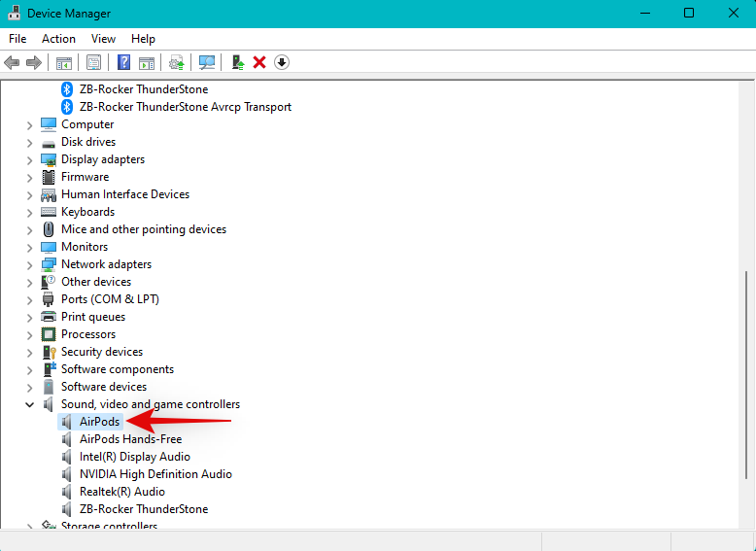756x551 pixels.
Task: Open Properties toolbar icon
Action: click(x=93, y=62)
